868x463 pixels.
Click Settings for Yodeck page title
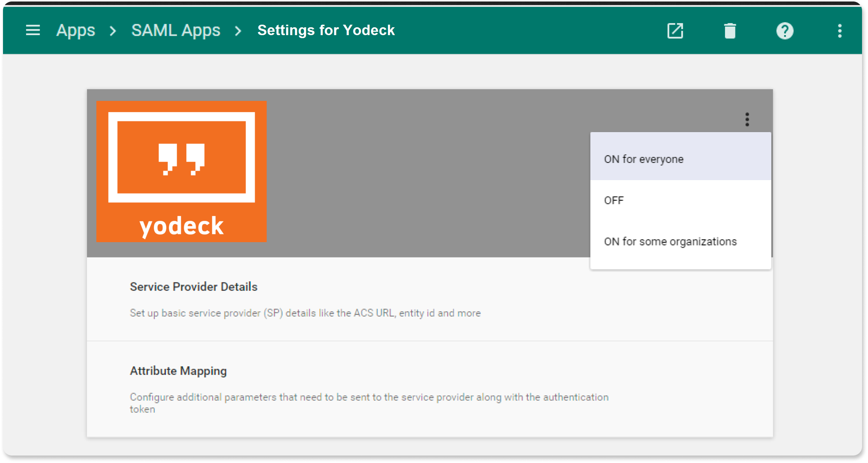(x=326, y=30)
